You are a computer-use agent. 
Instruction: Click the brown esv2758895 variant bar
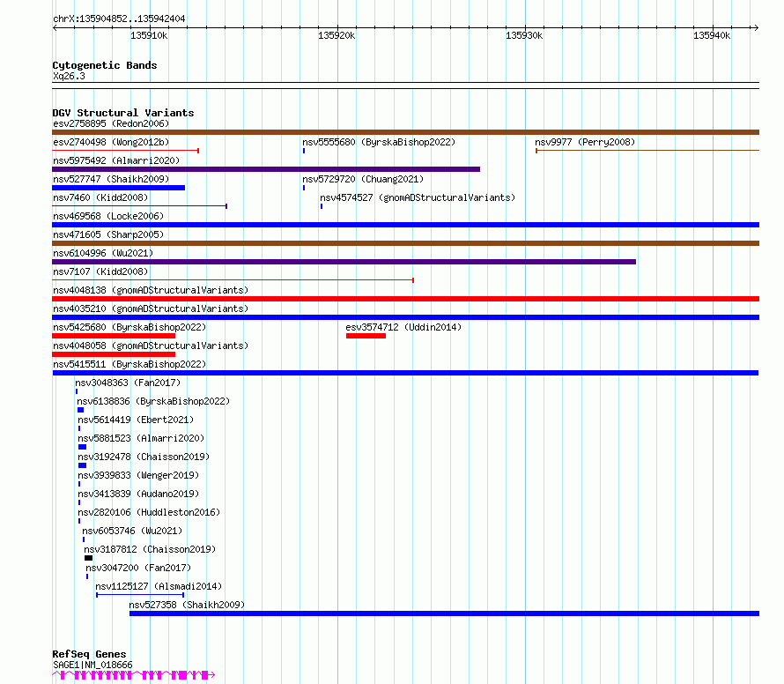(405, 132)
